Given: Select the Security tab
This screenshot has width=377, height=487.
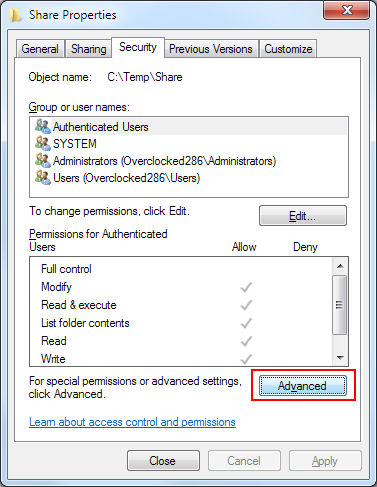Looking at the screenshot, I should (x=138, y=47).
